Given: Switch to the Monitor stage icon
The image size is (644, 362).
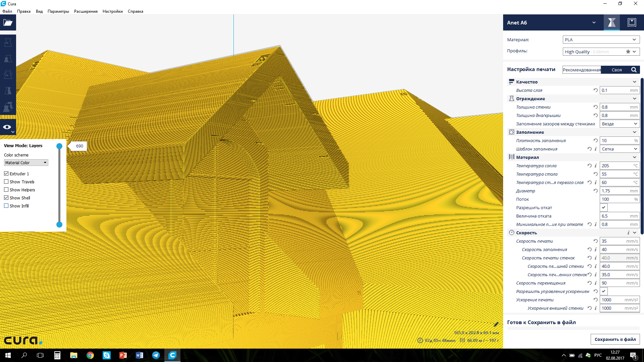Looking at the screenshot, I should (x=632, y=22).
